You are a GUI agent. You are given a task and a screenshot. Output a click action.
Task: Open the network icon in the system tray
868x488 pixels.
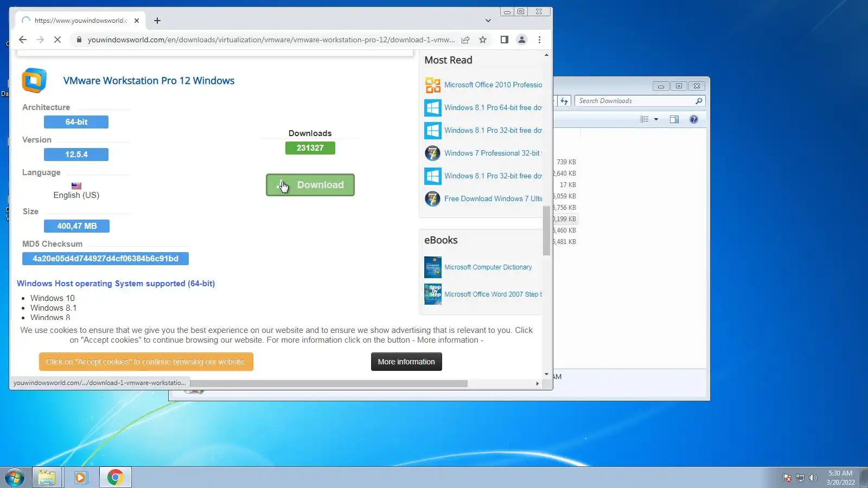tap(800, 478)
